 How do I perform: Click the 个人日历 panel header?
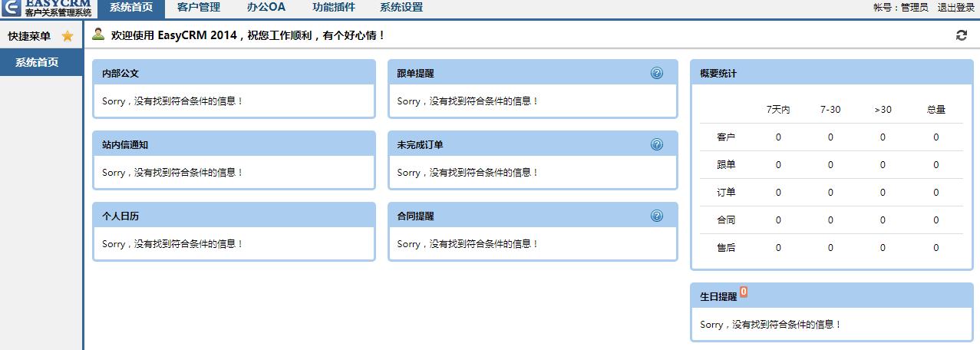234,216
